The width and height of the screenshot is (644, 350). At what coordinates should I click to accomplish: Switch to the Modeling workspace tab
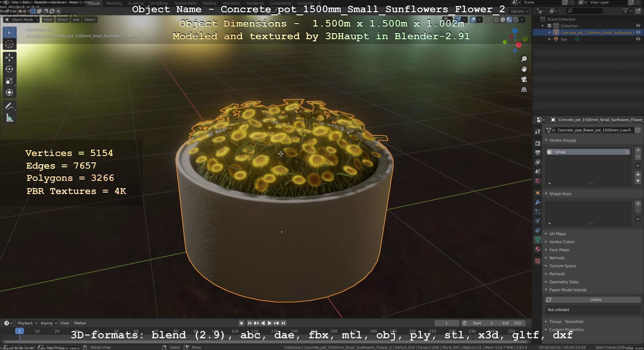(114, 3)
